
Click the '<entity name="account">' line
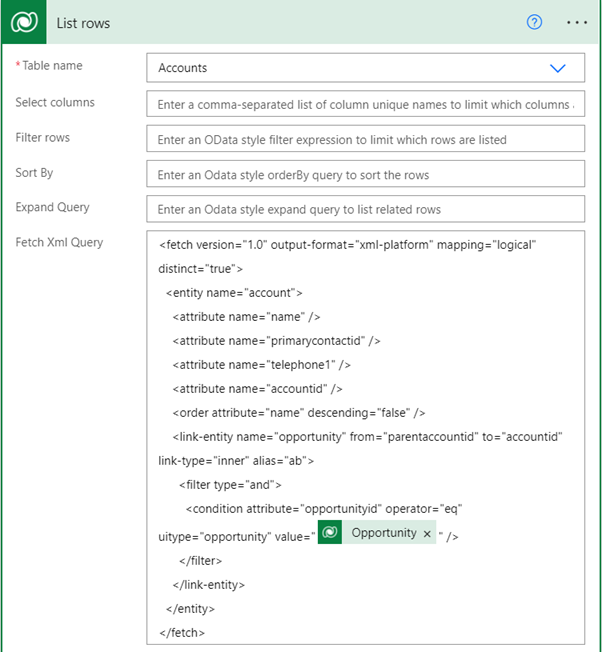coord(234,293)
